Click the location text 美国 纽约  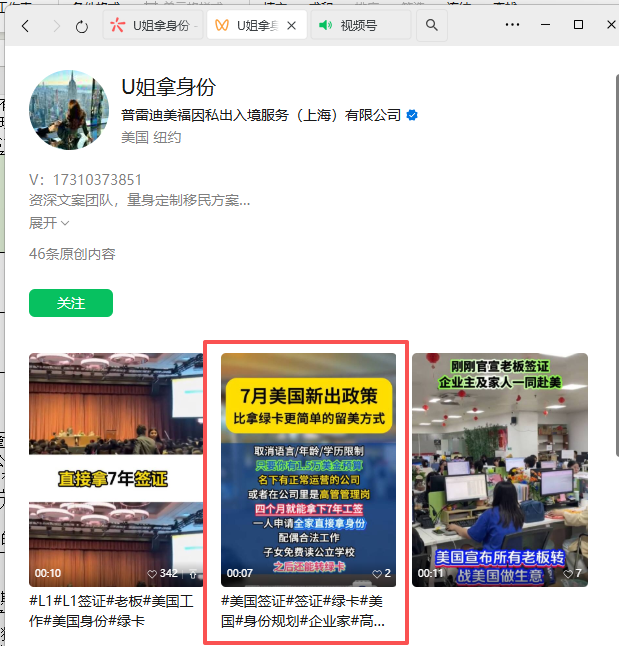click(151, 137)
